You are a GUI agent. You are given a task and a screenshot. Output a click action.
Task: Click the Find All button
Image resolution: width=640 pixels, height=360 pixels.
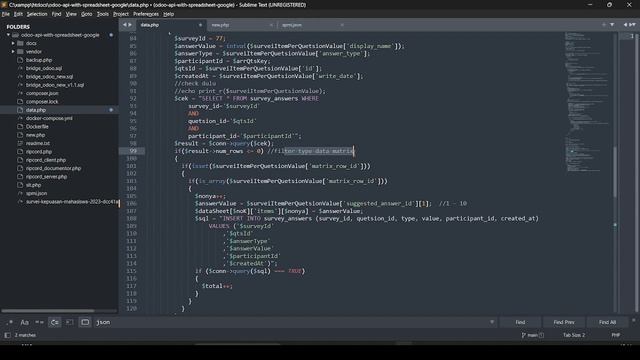[607, 322]
